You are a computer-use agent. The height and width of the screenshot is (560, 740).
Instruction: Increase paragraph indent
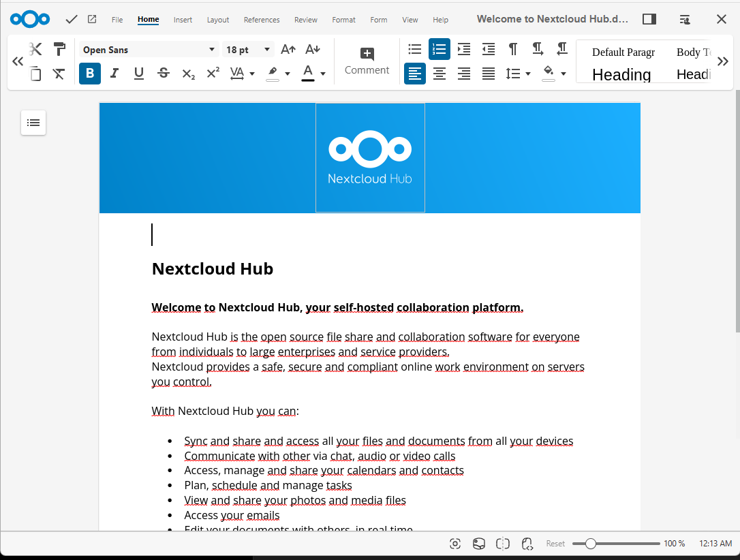[464, 49]
